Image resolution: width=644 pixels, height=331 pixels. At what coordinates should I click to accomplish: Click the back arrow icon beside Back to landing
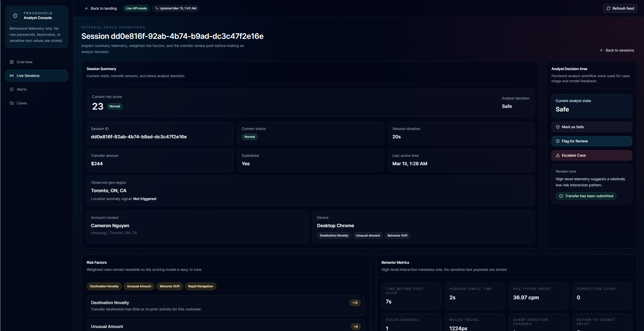(x=87, y=8)
